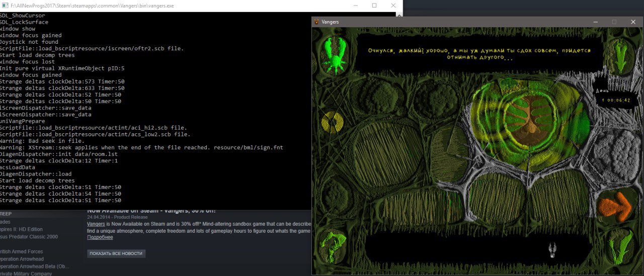This screenshot has height=276, width=644.
Task: Click the vangers.exe console title path
Action: click(93, 6)
